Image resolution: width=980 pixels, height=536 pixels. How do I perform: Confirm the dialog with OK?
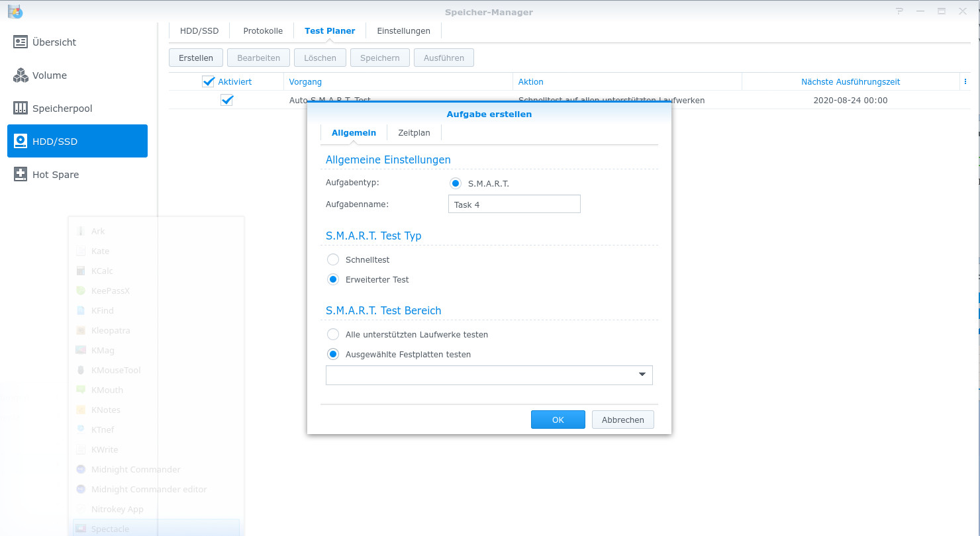(558, 420)
